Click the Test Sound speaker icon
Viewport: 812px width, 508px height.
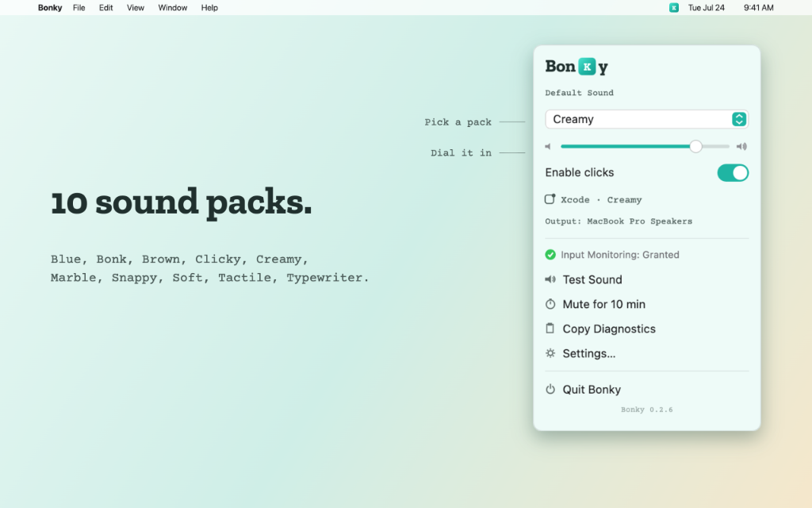(x=550, y=279)
